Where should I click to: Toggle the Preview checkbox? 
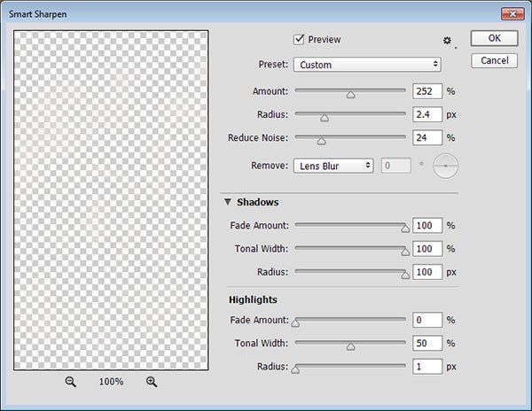299,40
